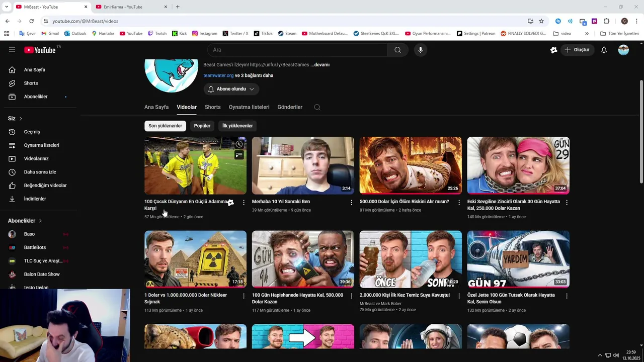This screenshot has width=644, height=362.
Task: Open sidebar Abonelikler feed
Action: tap(40, 97)
